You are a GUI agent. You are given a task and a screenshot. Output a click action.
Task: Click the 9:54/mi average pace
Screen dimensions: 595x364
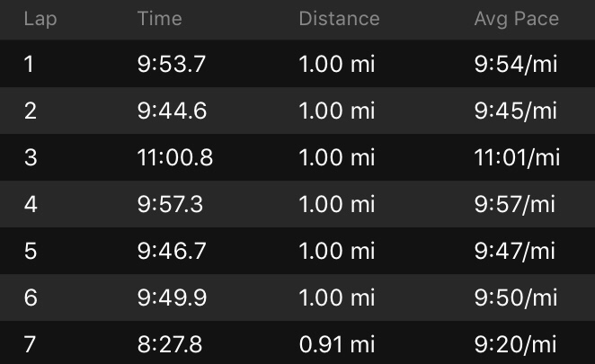(515, 65)
